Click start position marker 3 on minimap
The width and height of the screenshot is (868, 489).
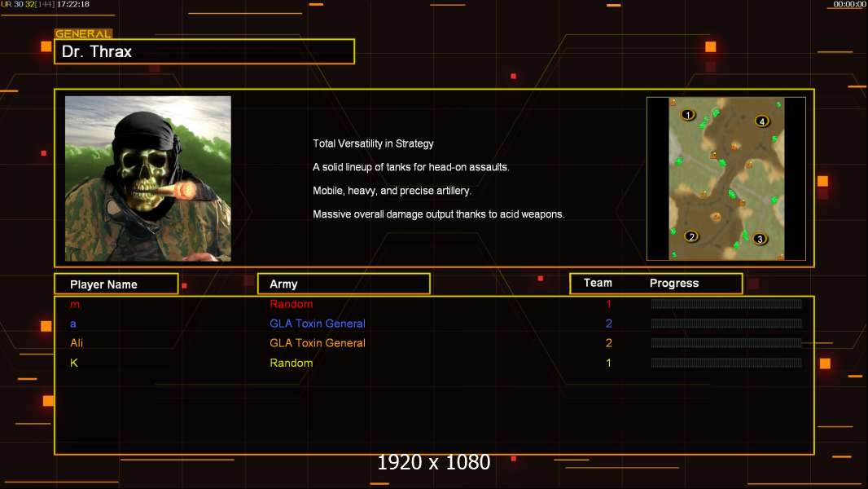pos(760,239)
